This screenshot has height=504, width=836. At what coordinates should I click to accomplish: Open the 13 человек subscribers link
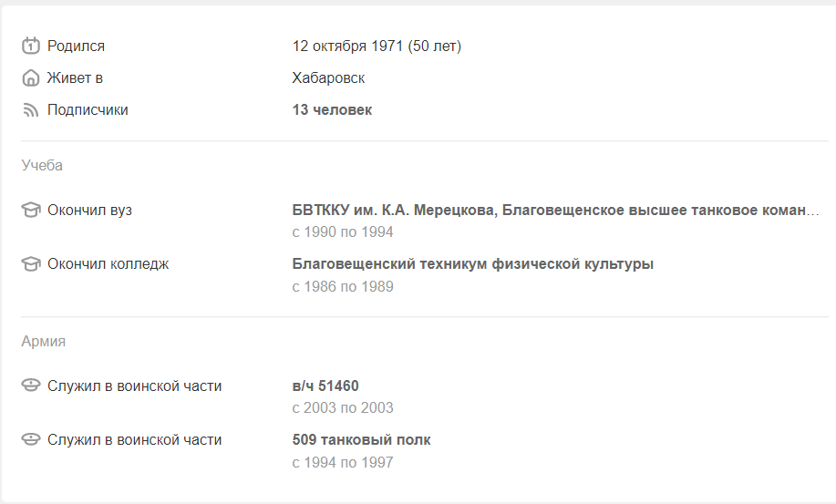pos(332,109)
